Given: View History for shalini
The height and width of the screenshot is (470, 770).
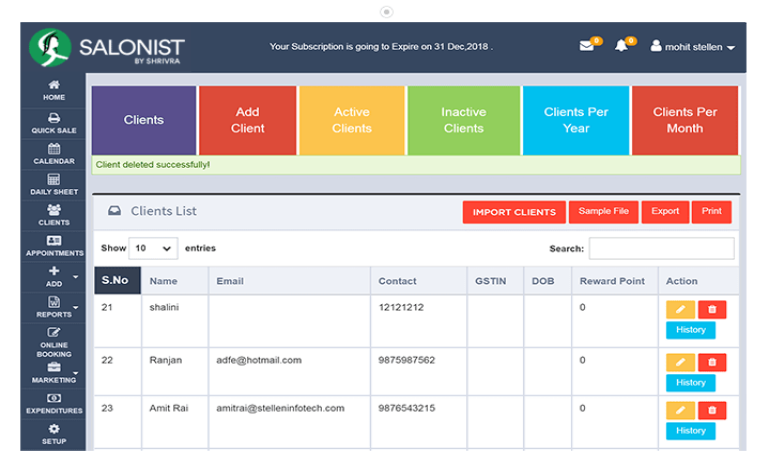Looking at the screenshot, I should tap(690, 330).
